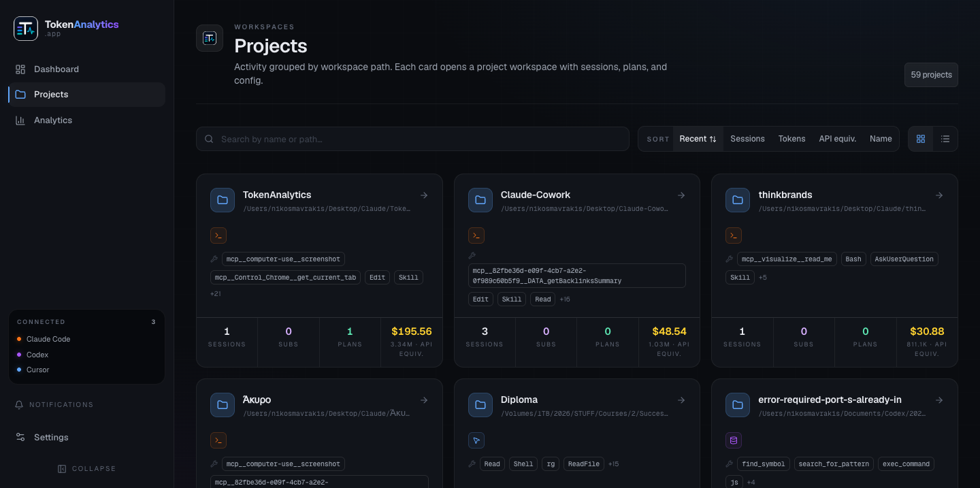The image size is (980, 488).
Task: Click the +16 more tools label
Action: tap(565, 299)
